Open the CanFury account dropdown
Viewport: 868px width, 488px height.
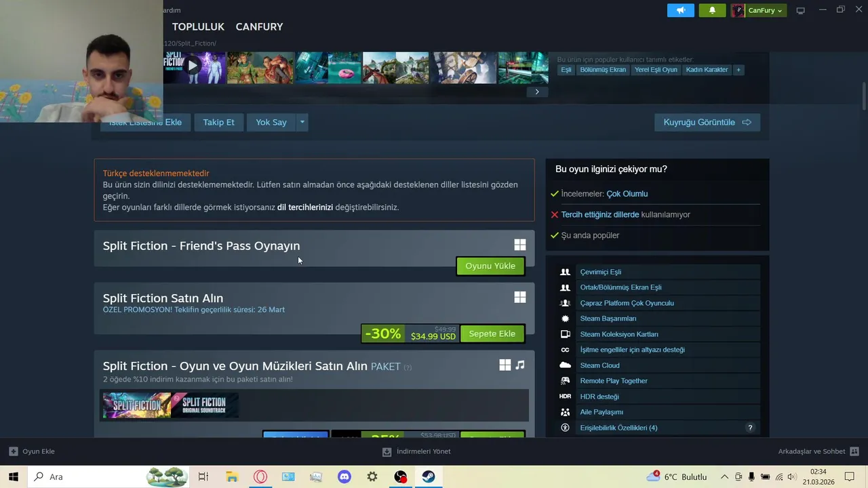coord(765,10)
